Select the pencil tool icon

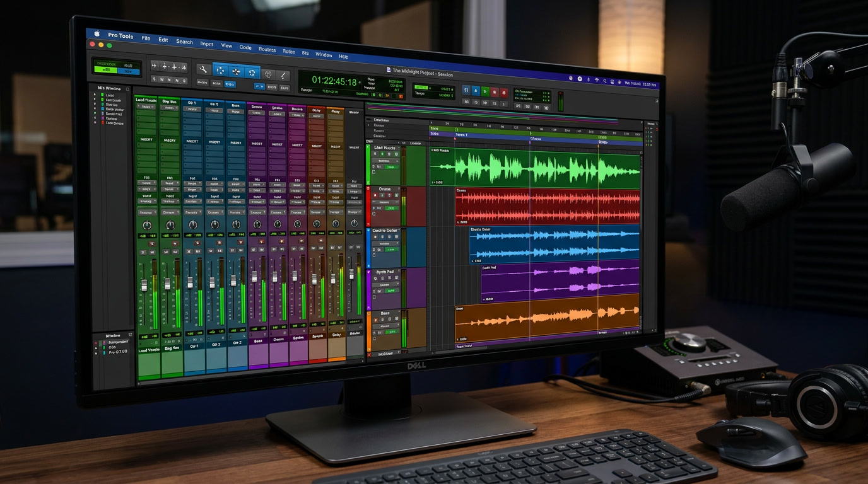coord(283,76)
